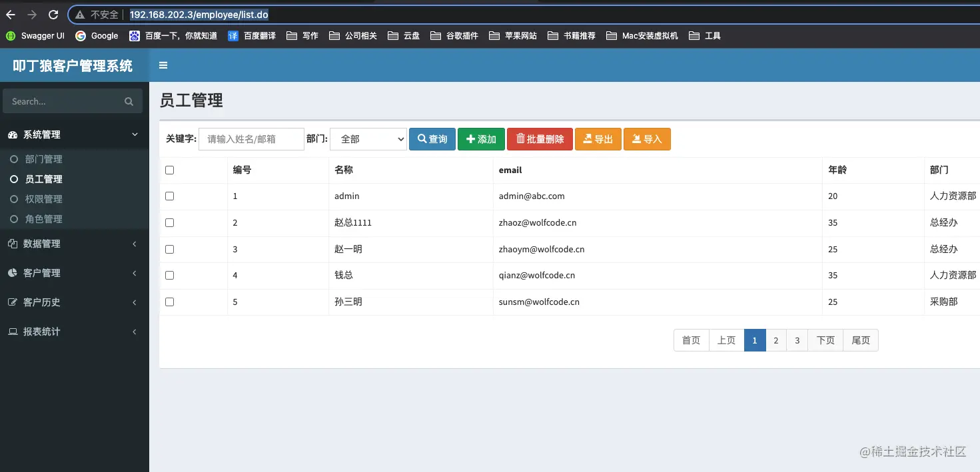Check the box for 钱总 row
Image resolution: width=980 pixels, height=472 pixels.
(169, 276)
